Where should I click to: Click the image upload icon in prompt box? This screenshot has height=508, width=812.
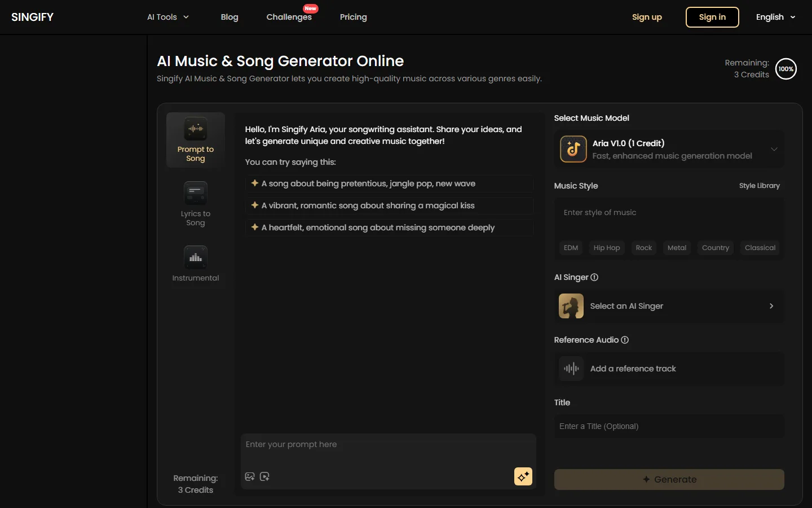click(x=250, y=476)
